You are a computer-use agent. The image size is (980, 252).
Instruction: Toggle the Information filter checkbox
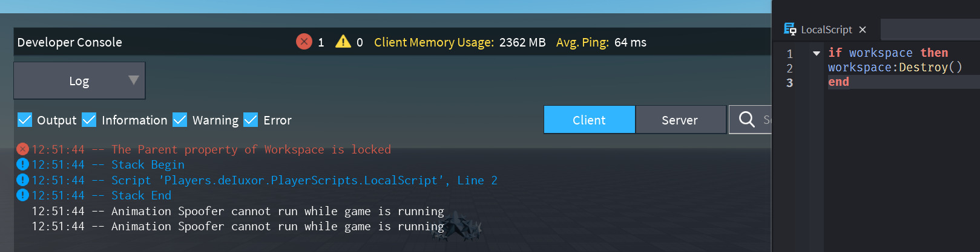(89, 120)
